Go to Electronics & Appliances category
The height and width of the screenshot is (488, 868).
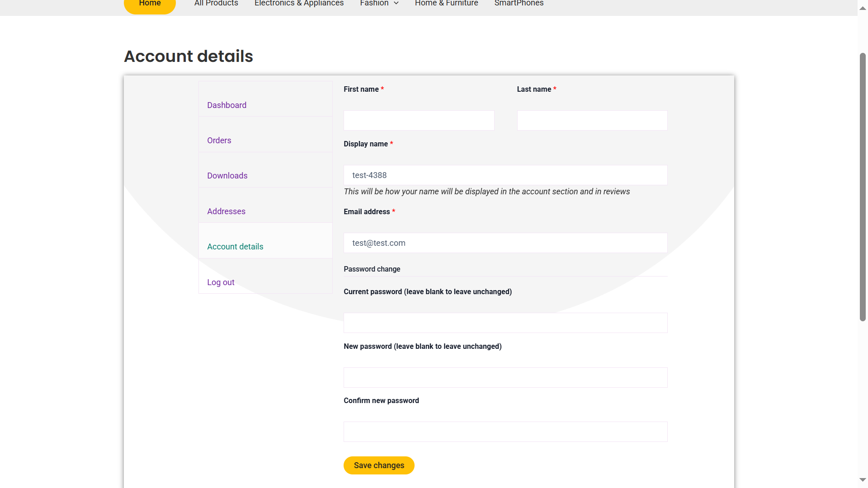pyautogui.click(x=299, y=4)
